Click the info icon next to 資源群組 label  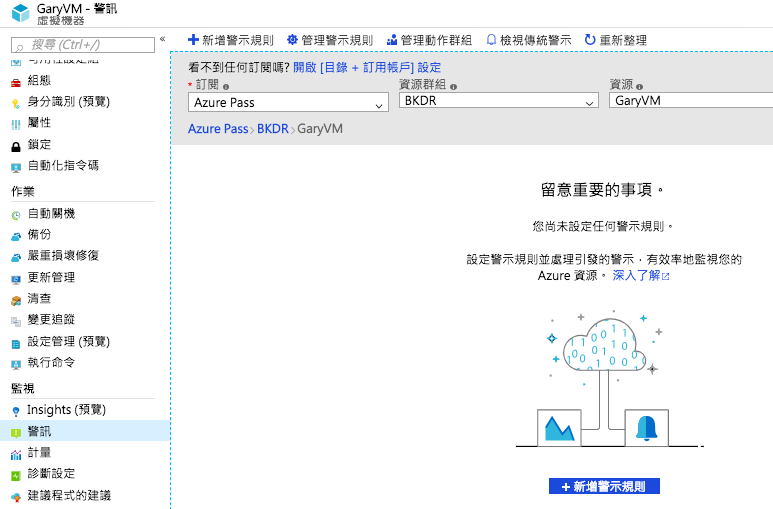click(x=454, y=87)
